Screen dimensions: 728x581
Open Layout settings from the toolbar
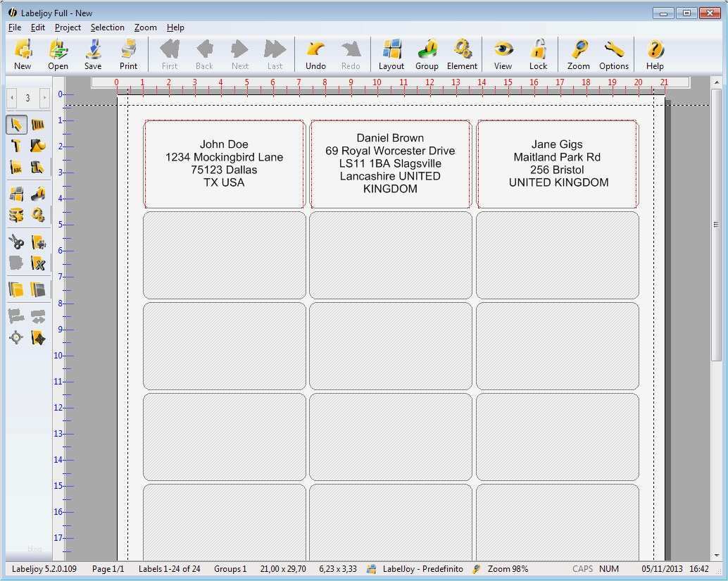[x=391, y=53]
